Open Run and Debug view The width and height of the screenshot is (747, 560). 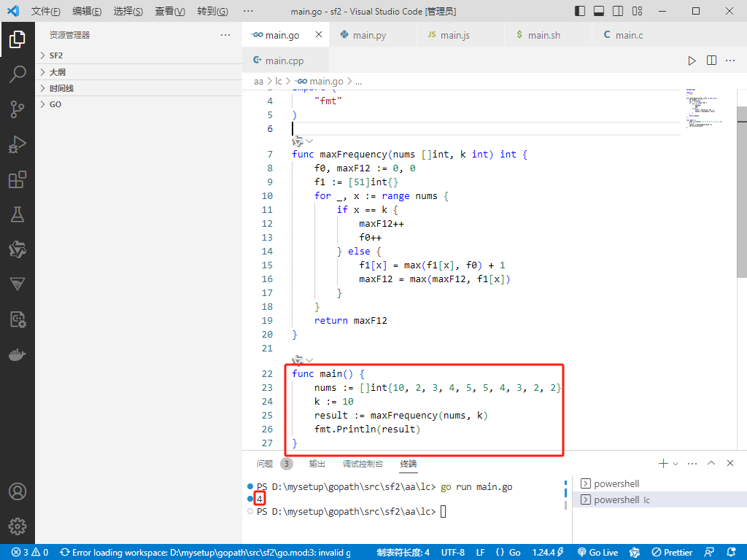(x=18, y=144)
